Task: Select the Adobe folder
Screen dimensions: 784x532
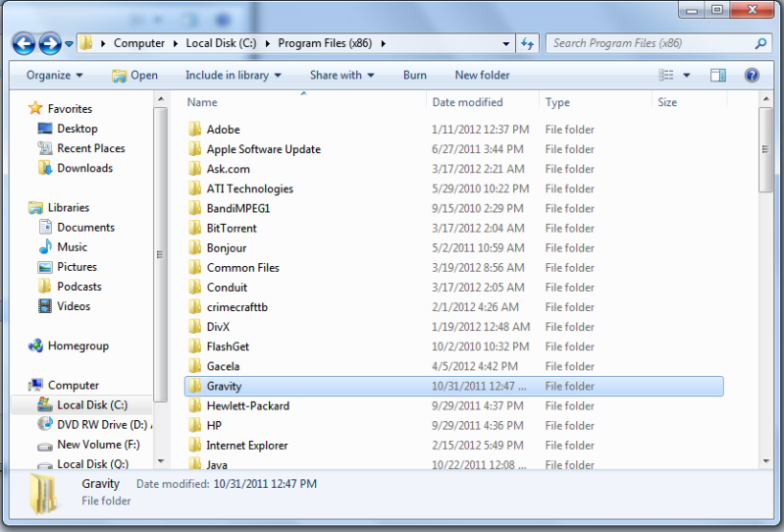Action: (453, 130)
